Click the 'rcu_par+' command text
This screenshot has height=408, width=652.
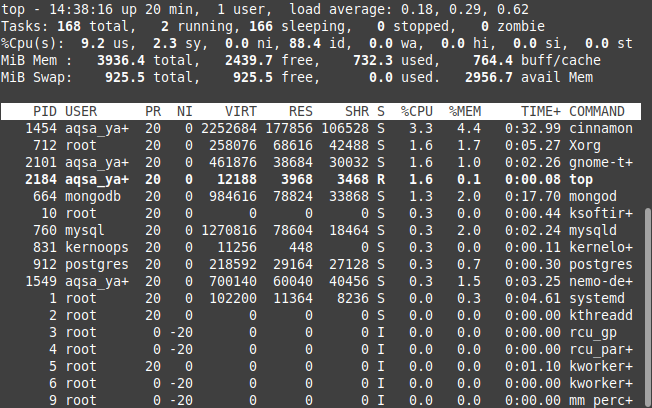click(x=601, y=350)
